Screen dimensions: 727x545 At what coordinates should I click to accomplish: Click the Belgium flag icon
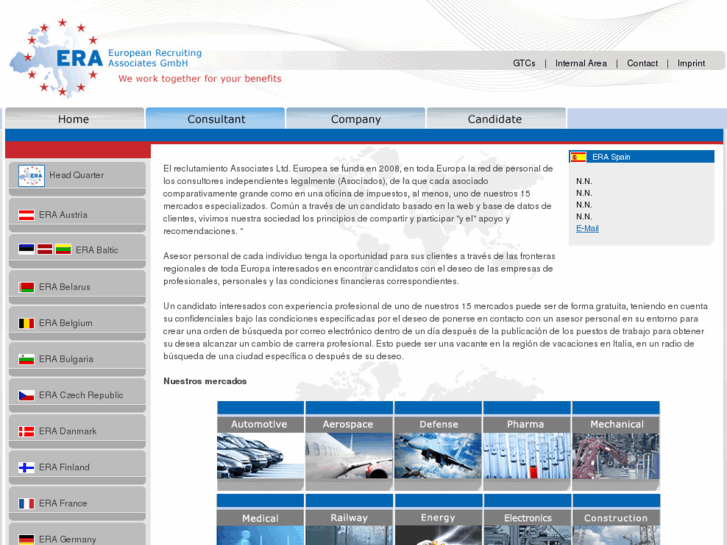(26, 323)
